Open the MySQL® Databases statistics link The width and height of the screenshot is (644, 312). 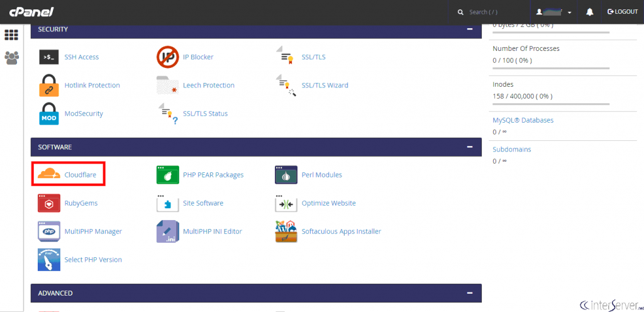[x=523, y=121]
